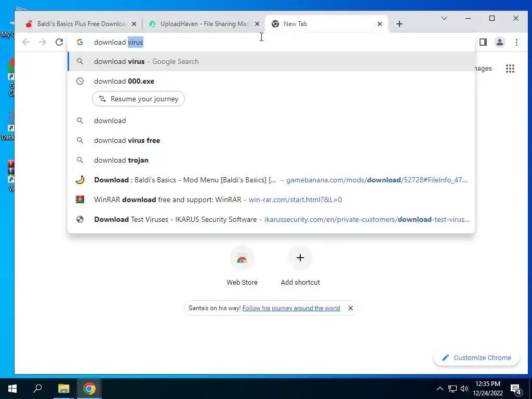Screen dimensions: 532x399
Task: Open the Windows Start menu
Action: [x=12, y=389]
